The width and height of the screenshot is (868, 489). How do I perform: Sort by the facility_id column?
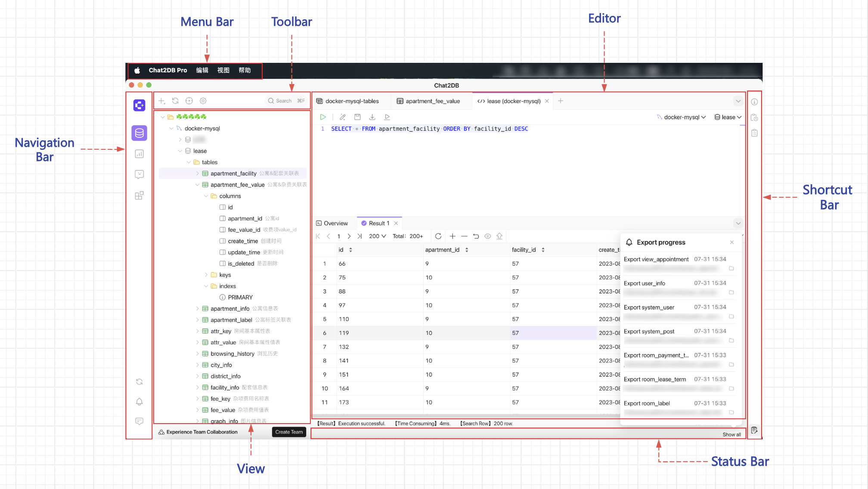(x=543, y=250)
